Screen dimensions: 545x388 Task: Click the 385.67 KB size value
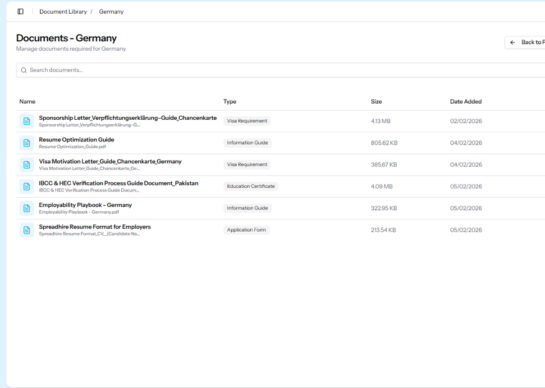[x=384, y=165]
